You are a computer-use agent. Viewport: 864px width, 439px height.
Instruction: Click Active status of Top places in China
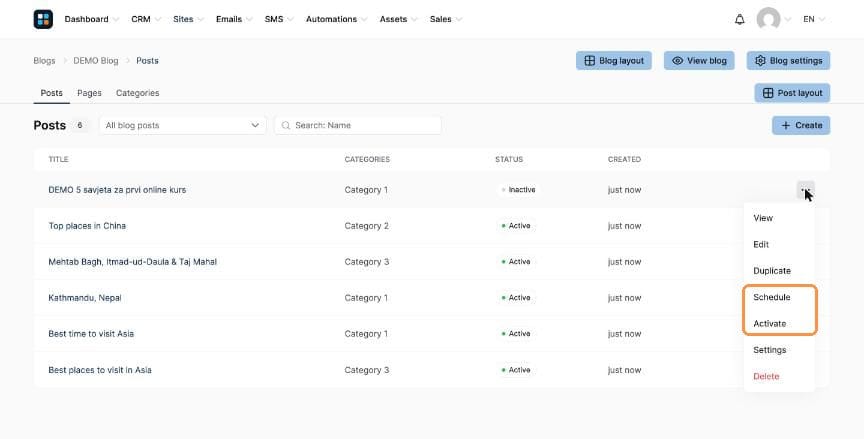coord(516,226)
